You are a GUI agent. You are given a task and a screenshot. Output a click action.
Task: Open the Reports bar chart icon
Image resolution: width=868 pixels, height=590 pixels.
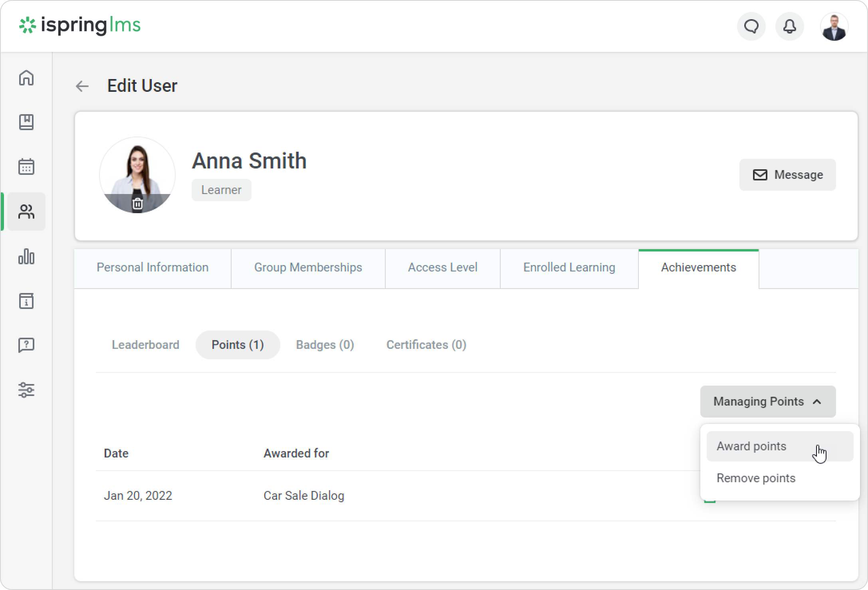click(x=26, y=256)
